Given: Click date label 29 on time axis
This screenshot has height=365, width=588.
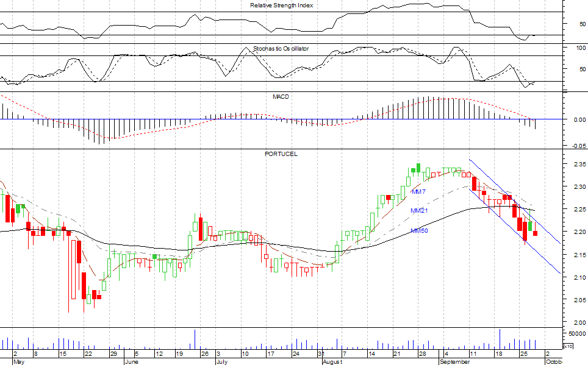Looking at the screenshot, I should (x=113, y=354).
